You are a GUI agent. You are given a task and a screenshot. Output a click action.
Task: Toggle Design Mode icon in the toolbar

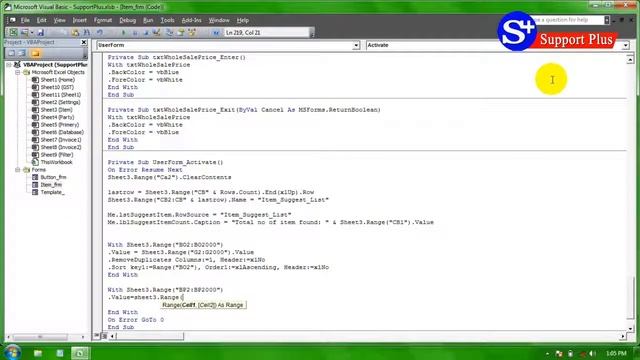click(157, 32)
